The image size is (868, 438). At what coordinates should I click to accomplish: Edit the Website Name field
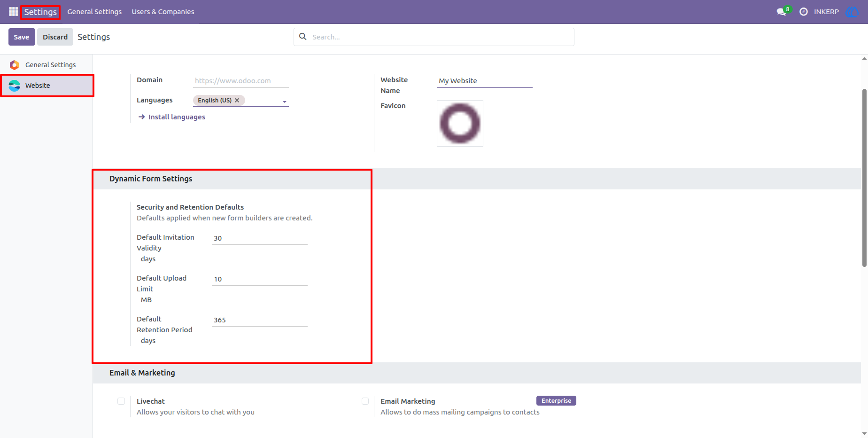pyautogui.click(x=485, y=81)
